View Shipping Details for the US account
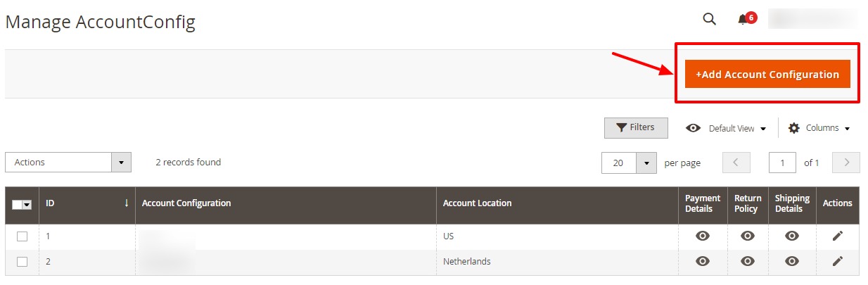The height and width of the screenshot is (285, 868). tap(792, 236)
